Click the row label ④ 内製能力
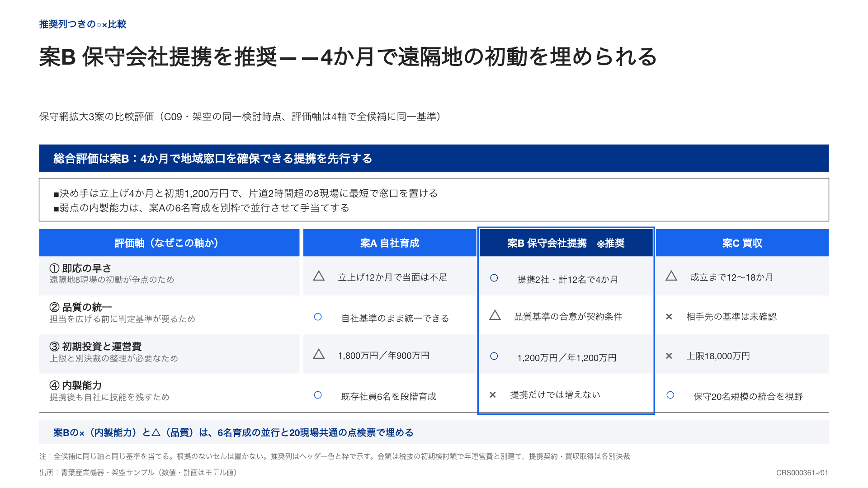Viewport: 868px width, 488px height. [x=75, y=385]
